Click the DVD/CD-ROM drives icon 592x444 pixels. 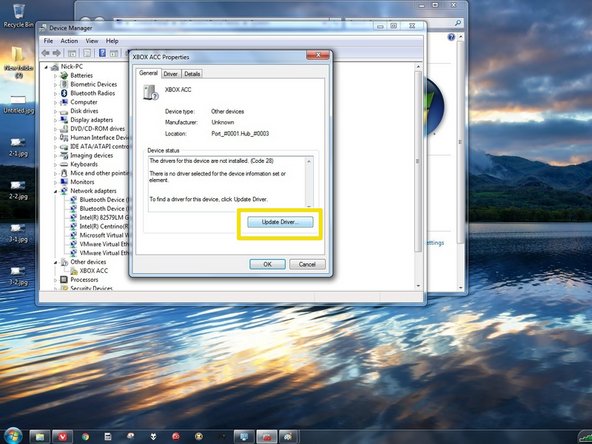64,129
